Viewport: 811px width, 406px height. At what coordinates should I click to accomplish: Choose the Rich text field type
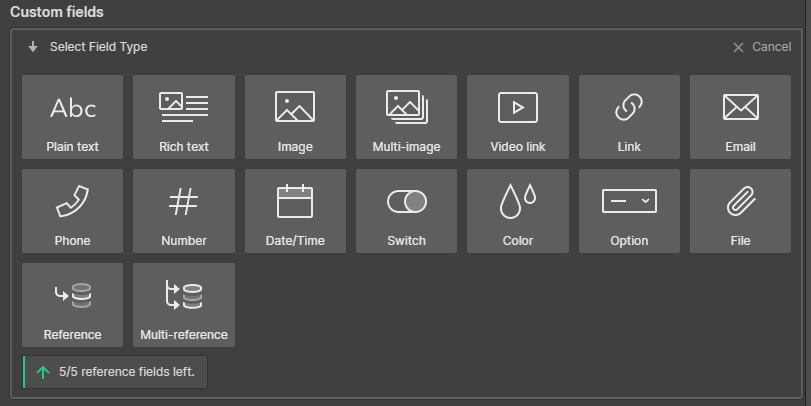(x=184, y=117)
